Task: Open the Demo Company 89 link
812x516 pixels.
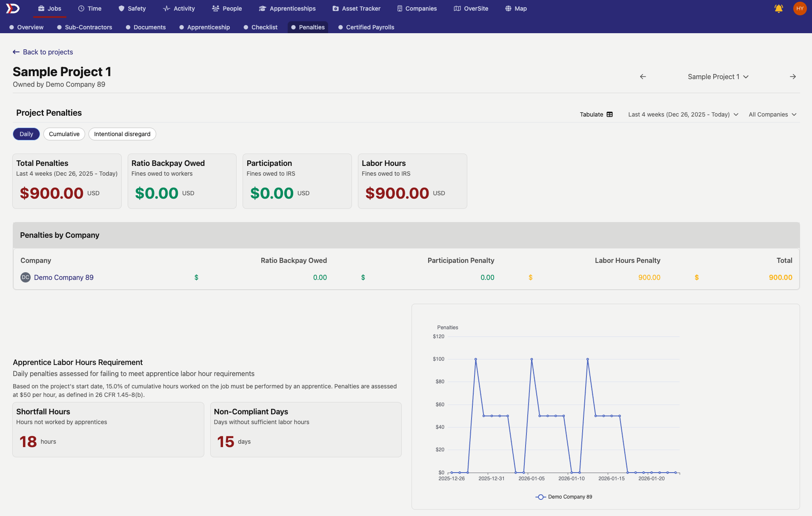Action: point(64,277)
